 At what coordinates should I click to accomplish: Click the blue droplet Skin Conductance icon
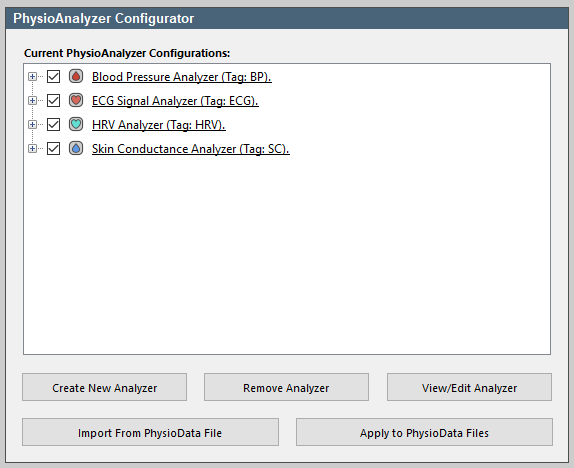tap(76, 148)
